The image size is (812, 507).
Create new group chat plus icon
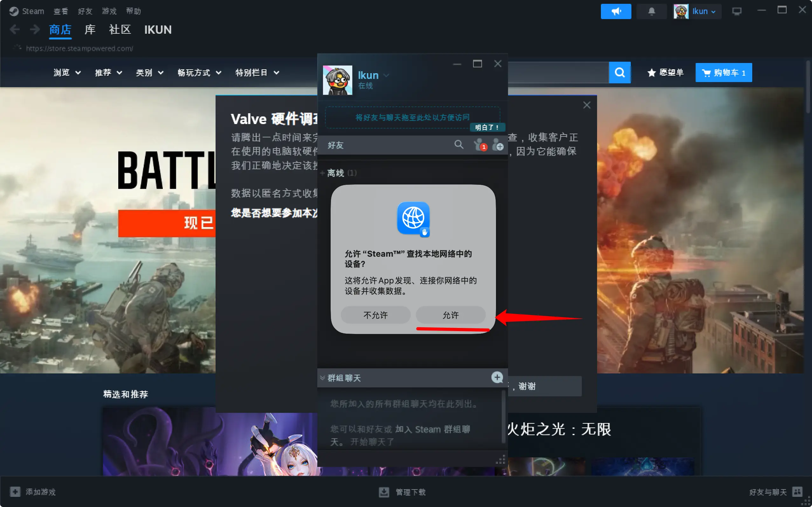coord(497,377)
